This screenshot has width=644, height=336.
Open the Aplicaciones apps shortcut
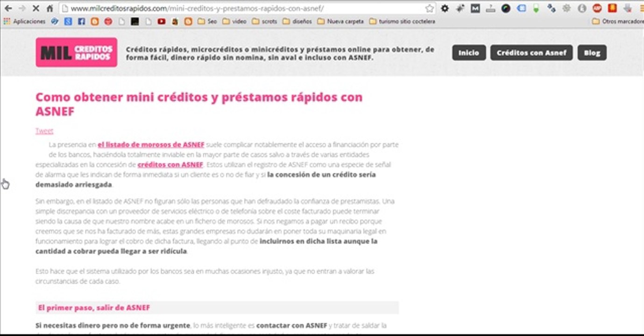point(25,21)
